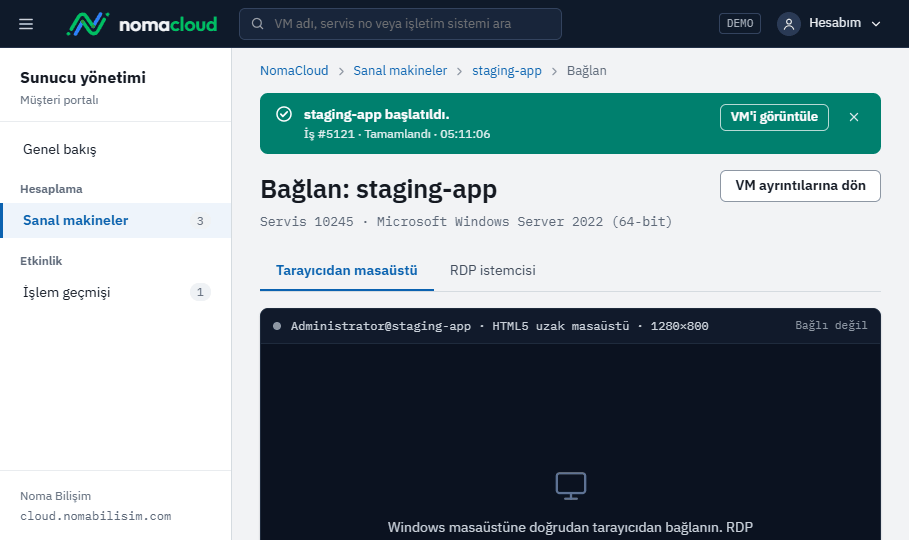Click the DEMO badge
Viewport: 909px width, 540px height.
click(740, 23)
